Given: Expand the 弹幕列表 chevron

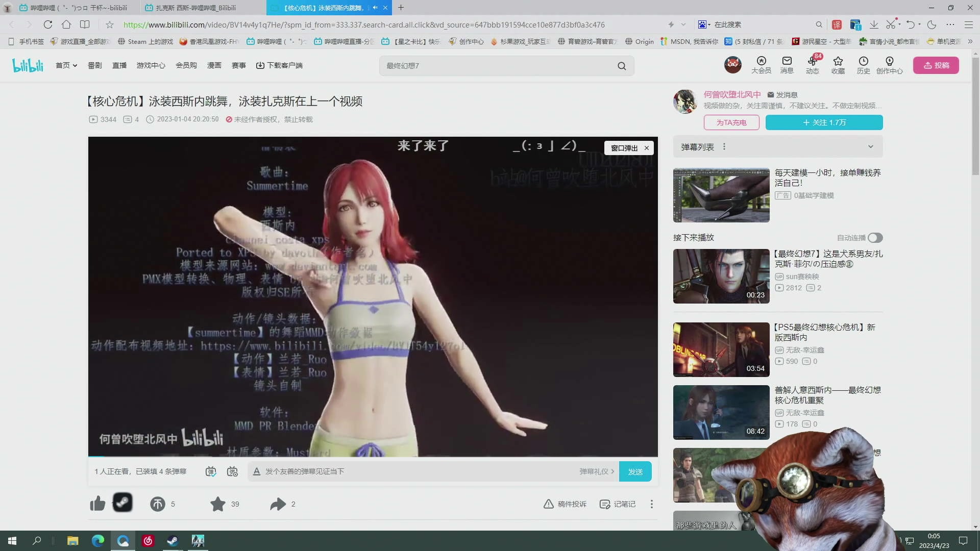Looking at the screenshot, I should pyautogui.click(x=871, y=147).
